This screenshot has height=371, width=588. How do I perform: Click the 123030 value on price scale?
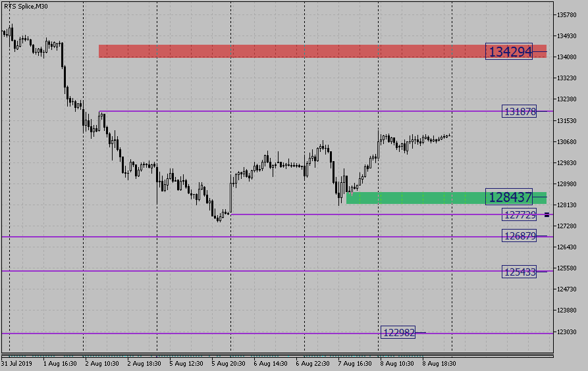(566, 332)
